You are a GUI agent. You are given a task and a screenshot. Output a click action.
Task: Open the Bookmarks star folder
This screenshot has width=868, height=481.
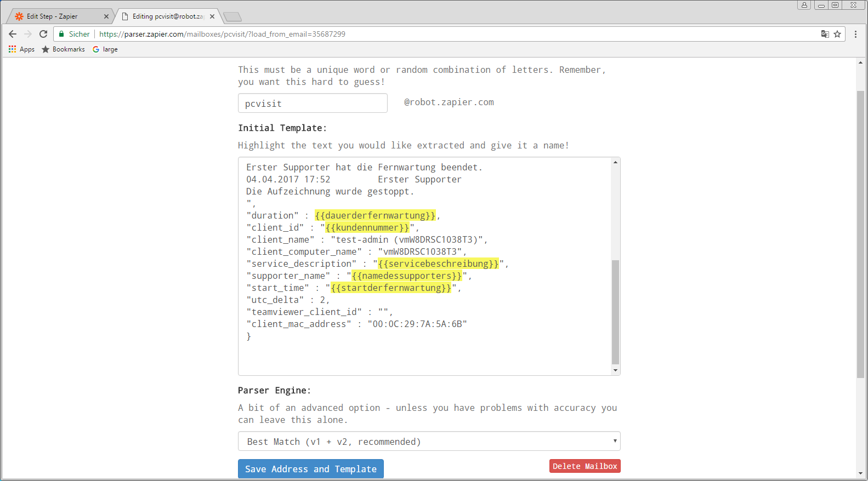click(x=63, y=49)
